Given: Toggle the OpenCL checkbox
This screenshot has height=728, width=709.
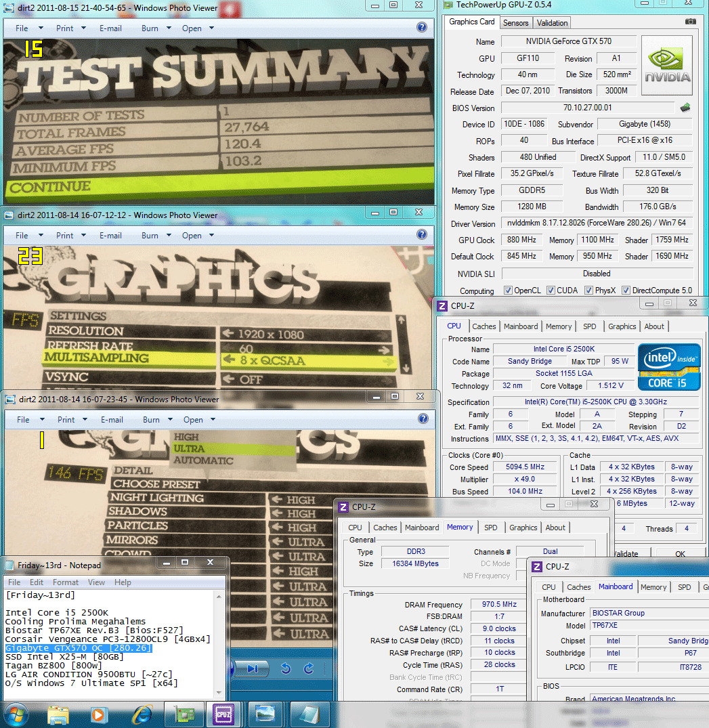Looking at the screenshot, I should (x=509, y=290).
